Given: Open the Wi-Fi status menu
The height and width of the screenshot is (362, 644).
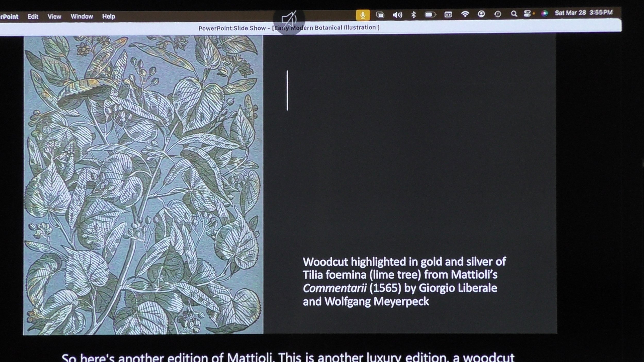Looking at the screenshot, I should 465,14.
